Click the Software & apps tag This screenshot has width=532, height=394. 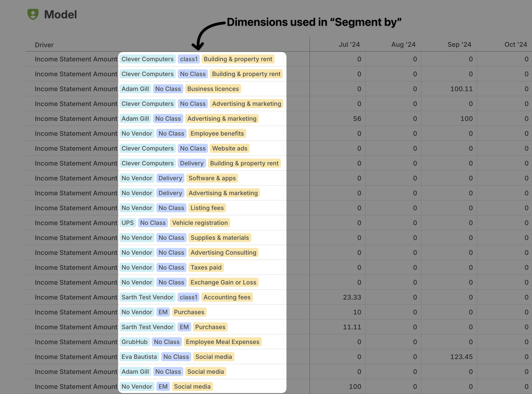(x=212, y=178)
